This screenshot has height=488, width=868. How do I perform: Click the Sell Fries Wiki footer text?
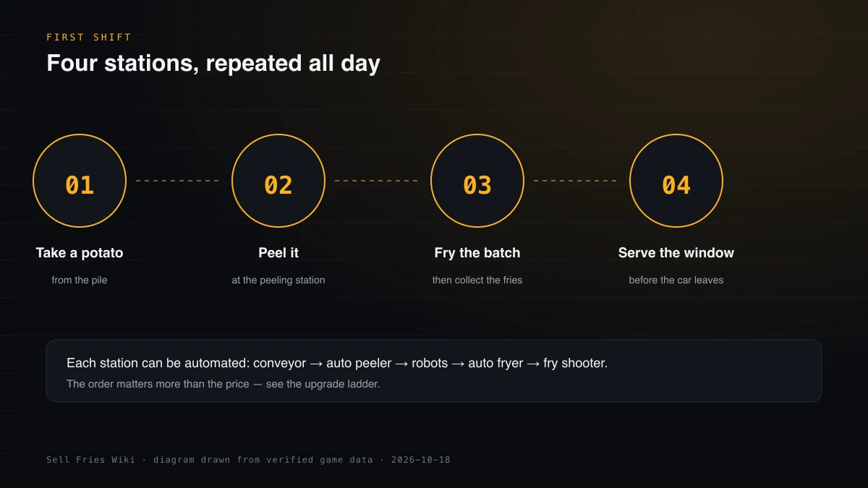(x=248, y=460)
